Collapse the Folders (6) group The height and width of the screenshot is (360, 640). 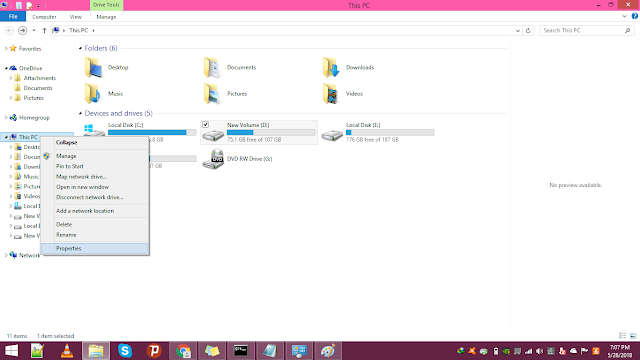(x=80, y=48)
